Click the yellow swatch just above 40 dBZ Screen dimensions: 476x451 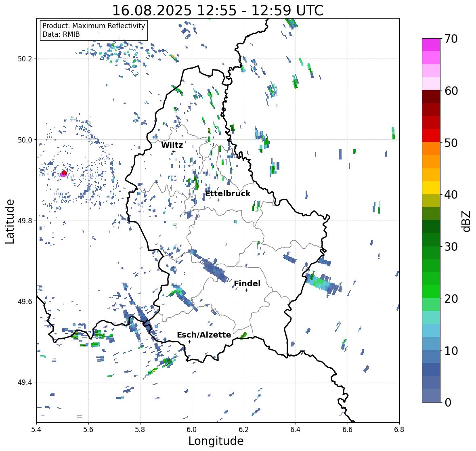pos(431,188)
